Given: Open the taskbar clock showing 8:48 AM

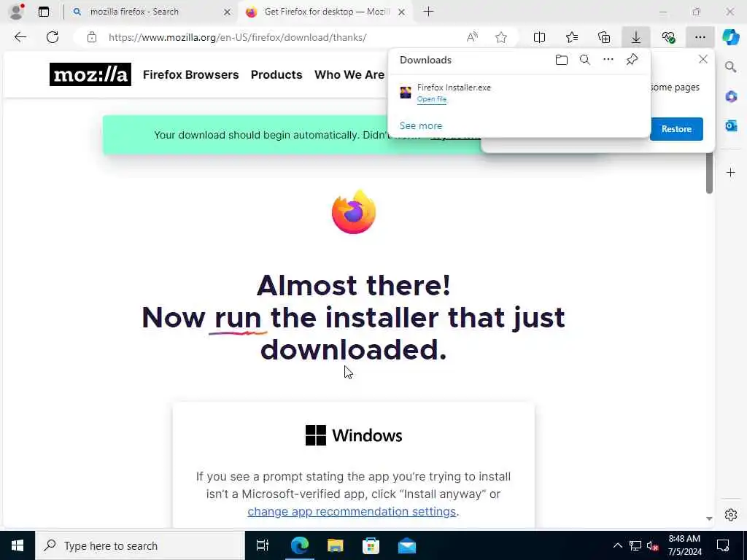Looking at the screenshot, I should [x=684, y=545].
